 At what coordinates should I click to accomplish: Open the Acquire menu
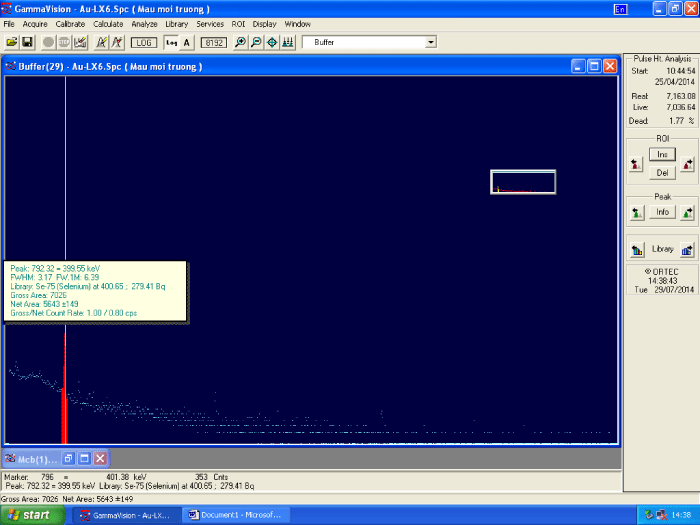pyautogui.click(x=35, y=24)
